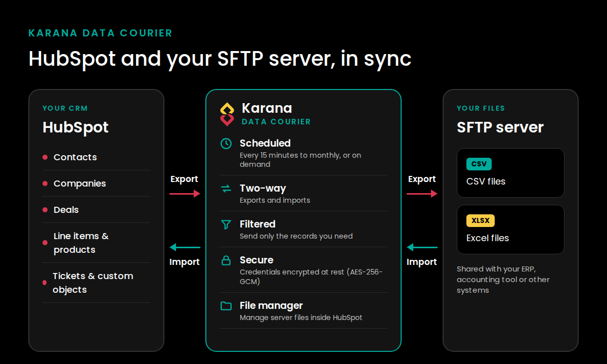Image resolution: width=607 pixels, height=364 pixels.
Task: Click 'Manage server files inside HubSpot'
Action: point(301,317)
